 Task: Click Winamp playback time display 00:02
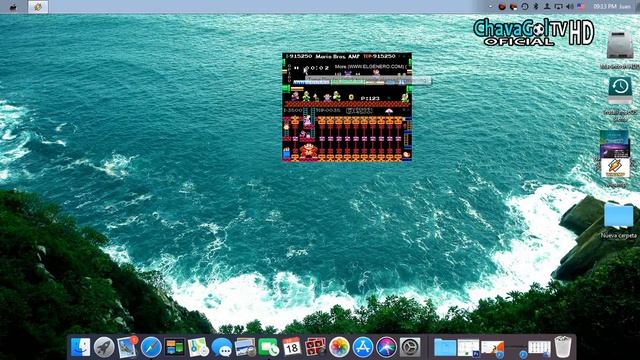[x=317, y=68]
